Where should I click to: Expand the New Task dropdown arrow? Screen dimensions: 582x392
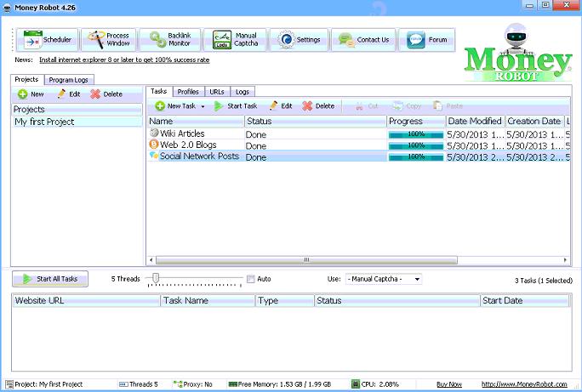coord(203,106)
